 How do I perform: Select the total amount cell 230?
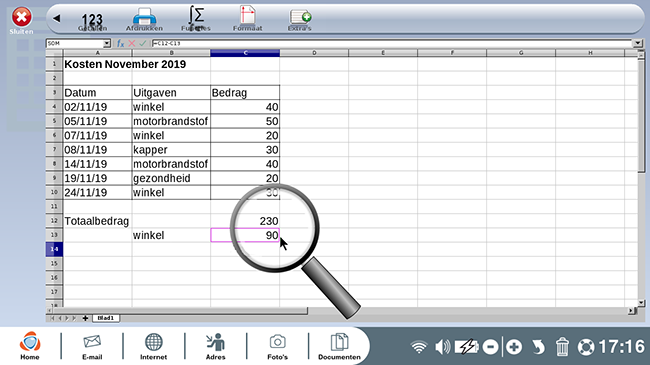(x=245, y=221)
